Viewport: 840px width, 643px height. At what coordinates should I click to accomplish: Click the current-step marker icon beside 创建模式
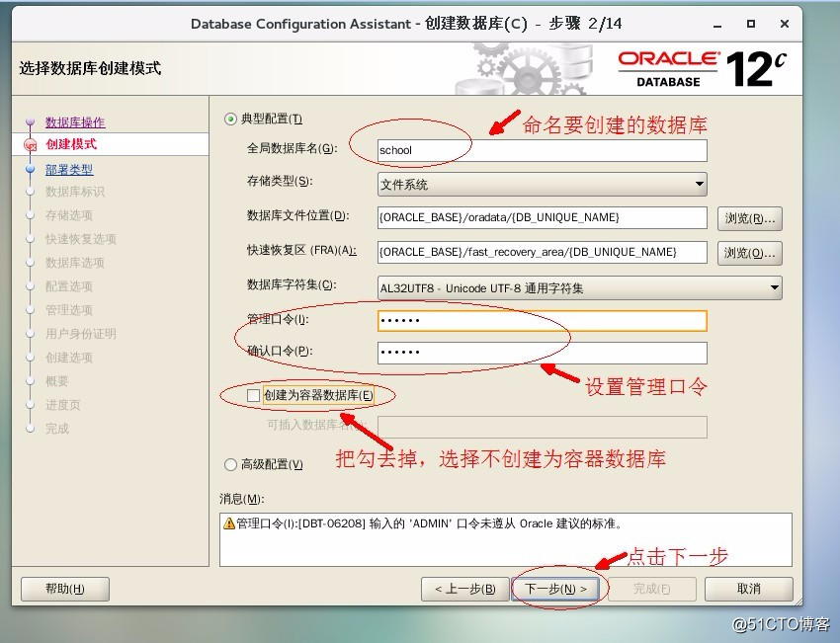(31, 144)
